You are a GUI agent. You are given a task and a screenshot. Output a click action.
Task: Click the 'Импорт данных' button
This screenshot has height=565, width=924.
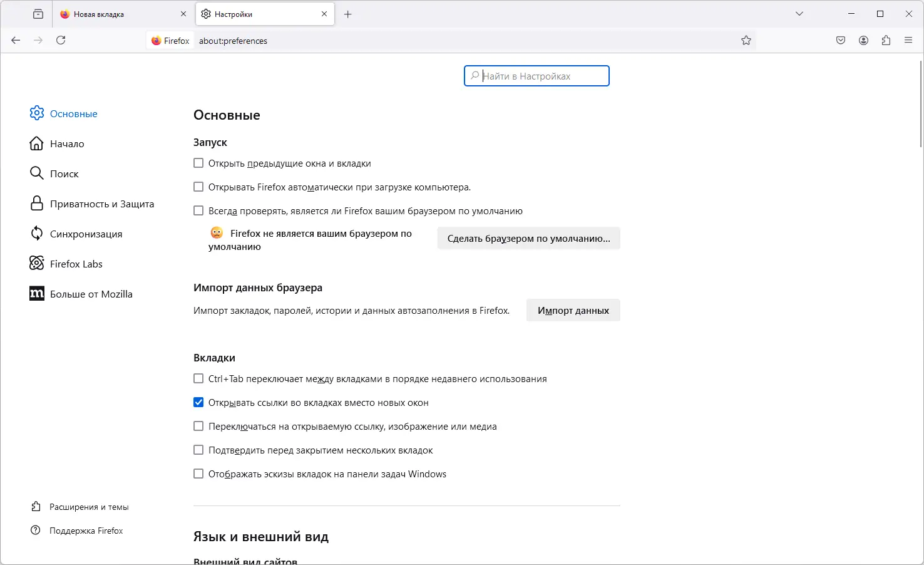tap(573, 311)
